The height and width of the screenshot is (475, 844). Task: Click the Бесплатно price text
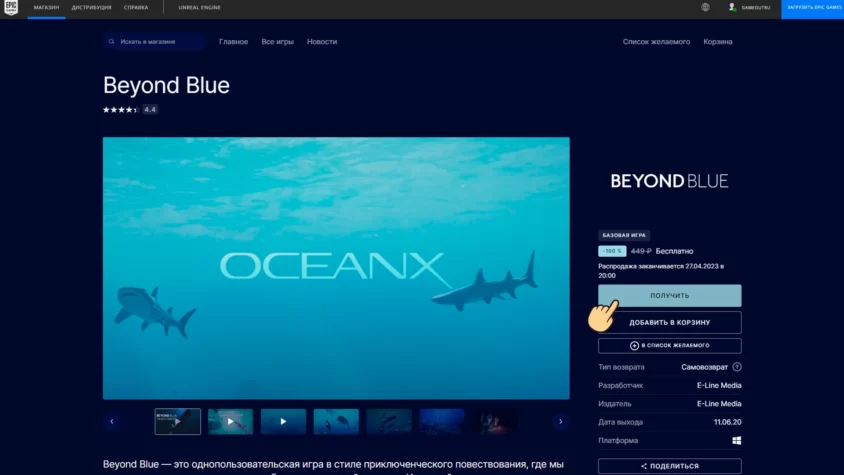click(x=674, y=251)
